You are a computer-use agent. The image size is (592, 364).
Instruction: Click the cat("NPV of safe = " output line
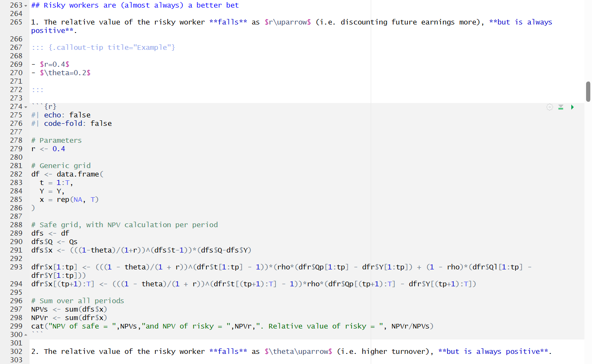[x=232, y=326]
